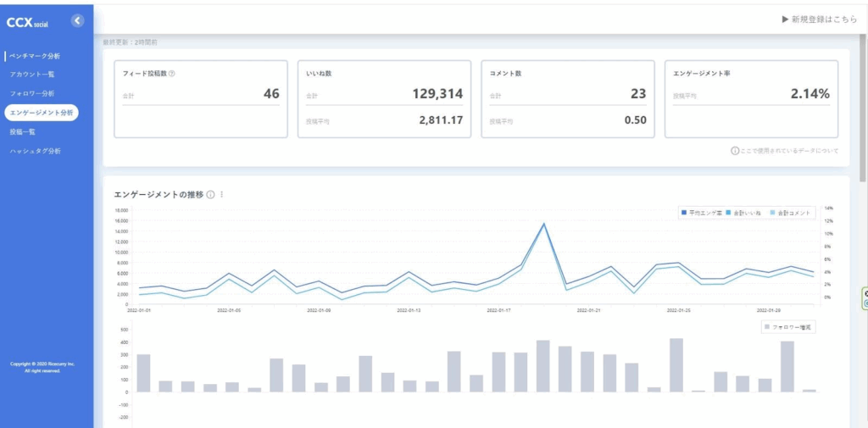Click help icon next to フィード投稿数
The image size is (868, 428).
tap(172, 74)
